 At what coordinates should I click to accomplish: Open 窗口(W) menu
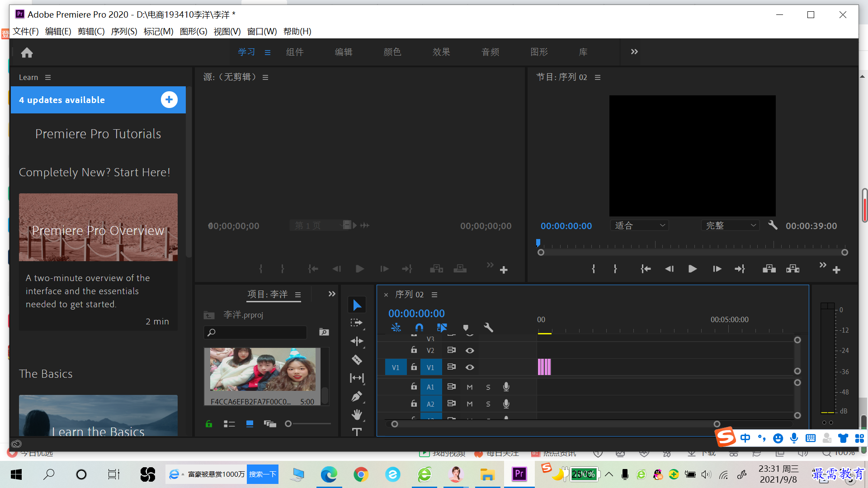coord(262,31)
